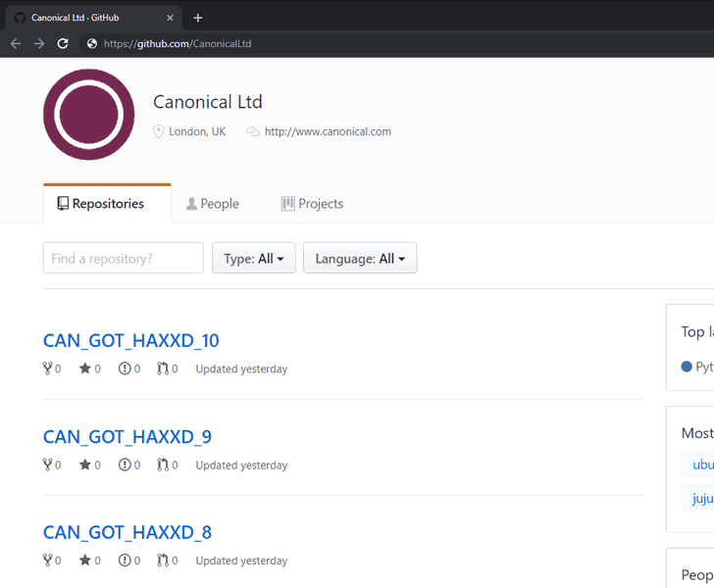Click the site info globe icon

pyautogui.click(x=92, y=44)
